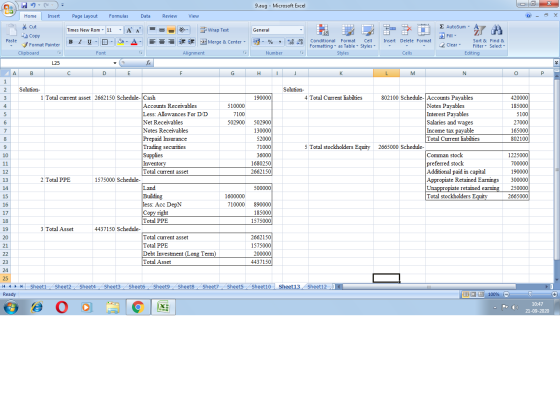
Task: Switch to Sheet12 tab
Action: [x=317, y=287]
